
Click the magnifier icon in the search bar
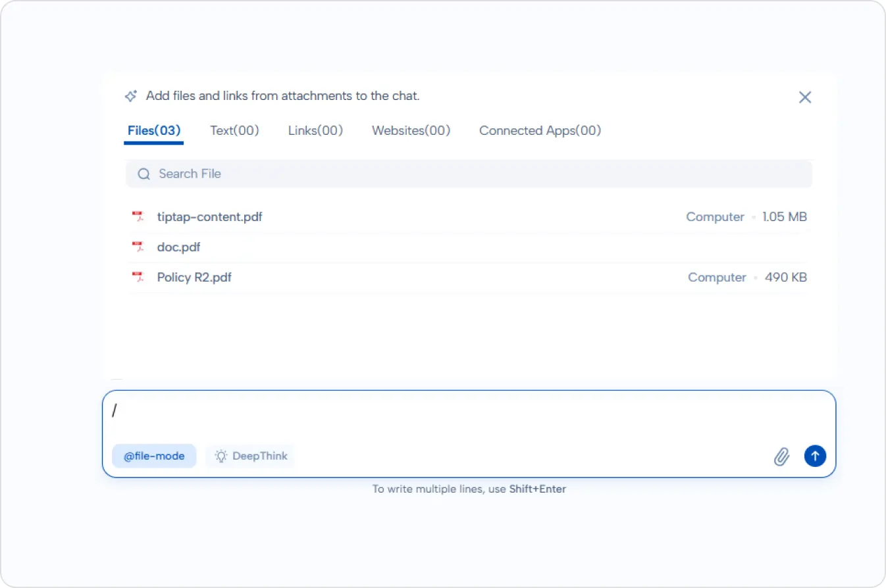[x=143, y=174]
